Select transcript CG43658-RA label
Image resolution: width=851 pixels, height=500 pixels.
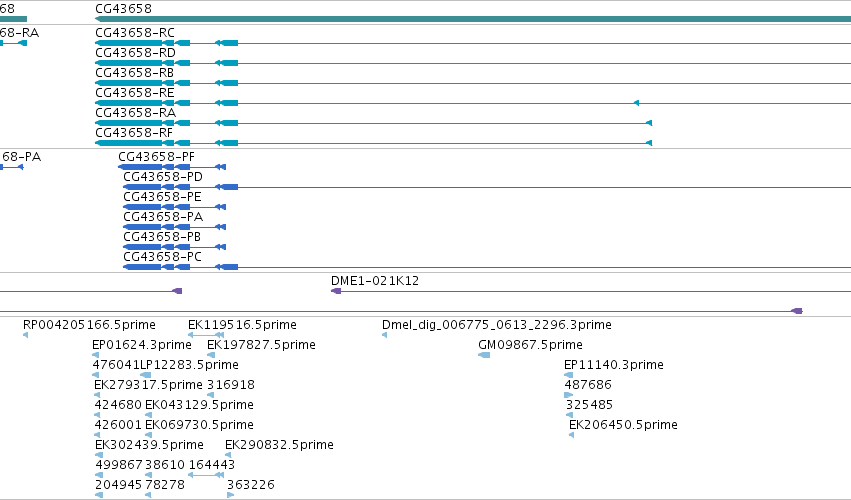[135, 113]
